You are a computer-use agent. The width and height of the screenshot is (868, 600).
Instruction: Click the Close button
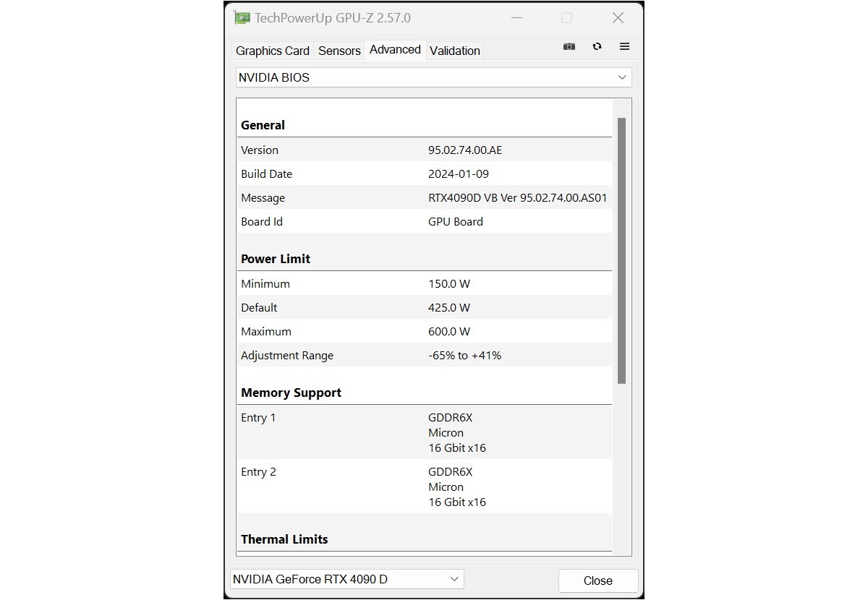pyautogui.click(x=598, y=580)
